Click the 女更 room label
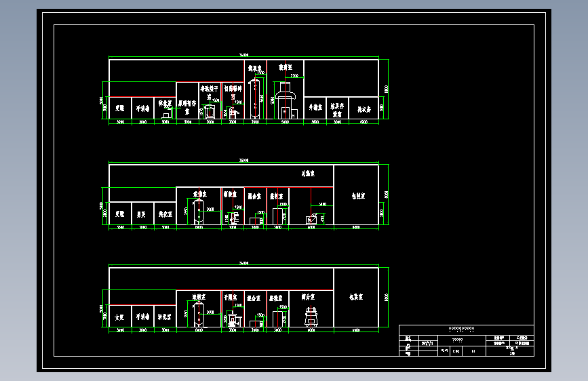Screen dimensions: 588x381 click(x=119, y=318)
